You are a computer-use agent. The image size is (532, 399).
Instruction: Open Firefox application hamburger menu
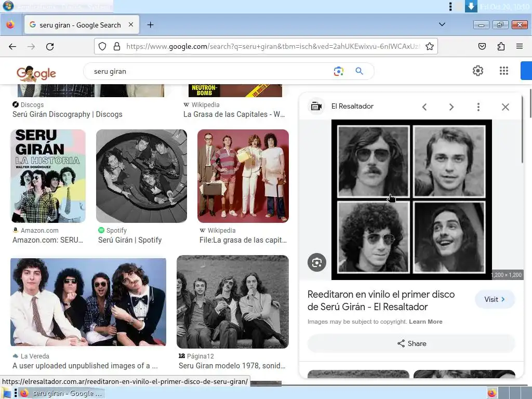(x=520, y=46)
